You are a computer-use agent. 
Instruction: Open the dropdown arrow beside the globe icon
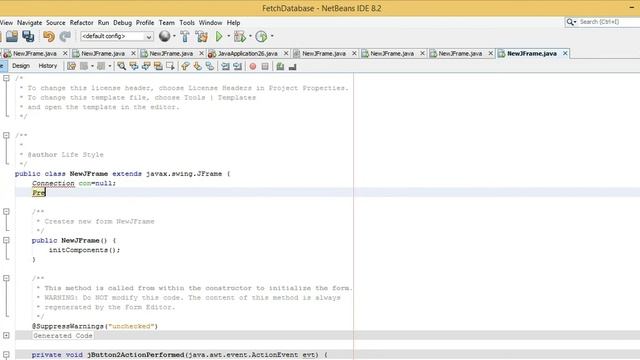(174, 36)
